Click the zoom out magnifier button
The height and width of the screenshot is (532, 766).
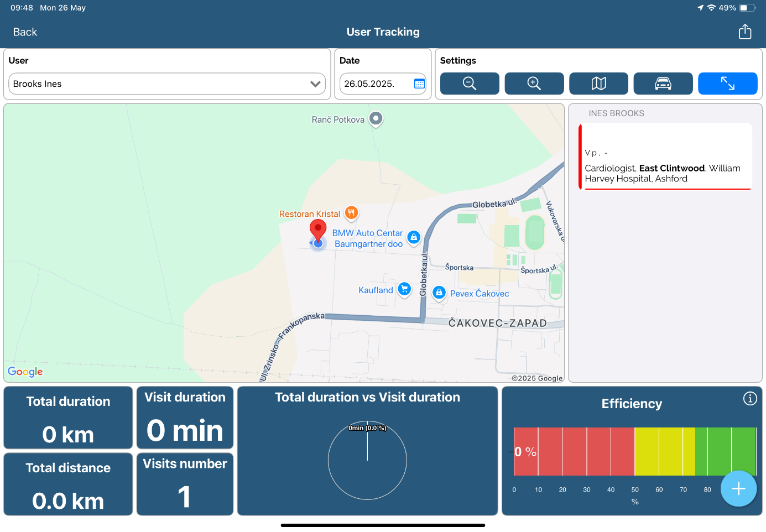pyautogui.click(x=470, y=84)
